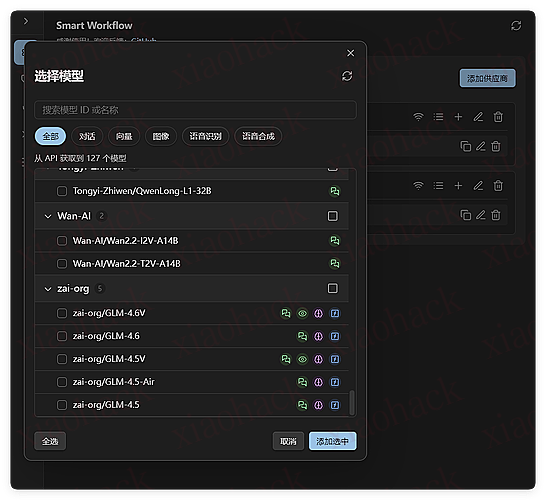The image size is (545, 500).
Task: Copy first provider's model entry
Action: (466, 146)
